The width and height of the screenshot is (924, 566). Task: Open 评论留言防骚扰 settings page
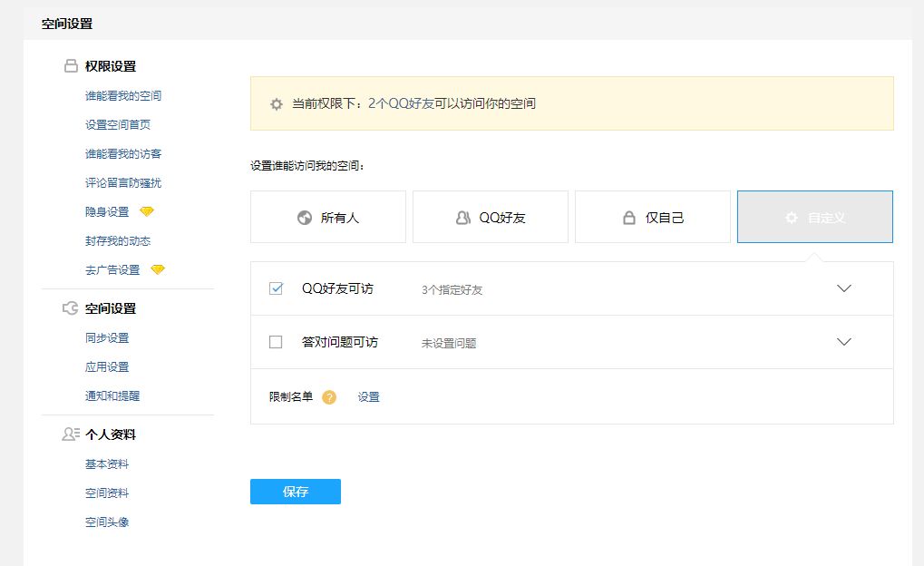point(123,183)
